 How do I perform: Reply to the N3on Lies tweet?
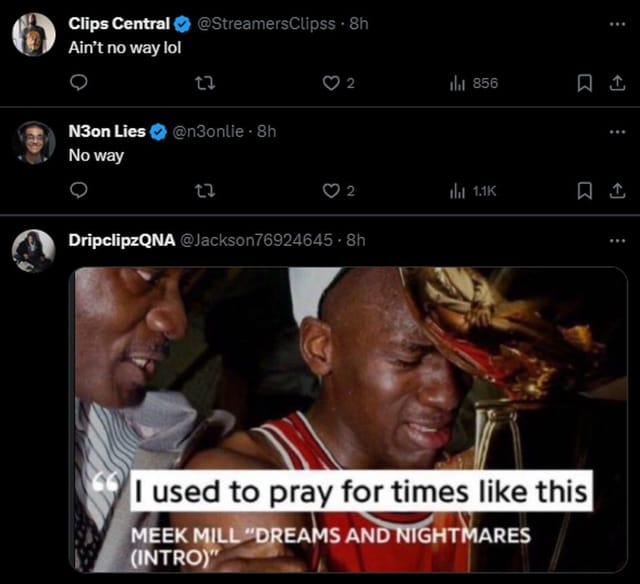(78, 190)
